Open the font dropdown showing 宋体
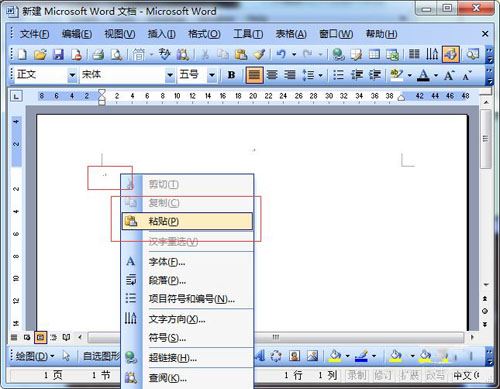The height and width of the screenshot is (389, 500). (x=170, y=75)
